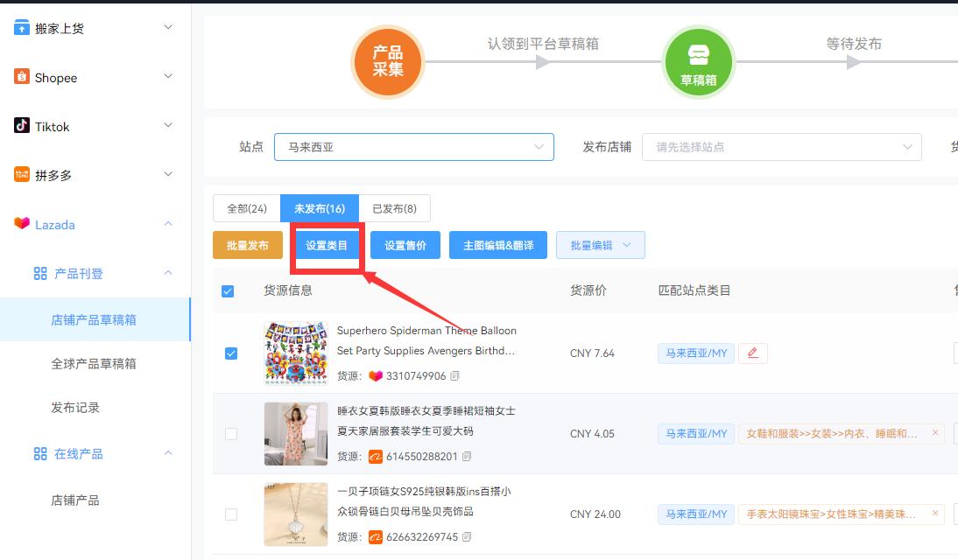Click the 批量发布 button
The width and height of the screenshot is (958, 560).
click(x=248, y=245)
